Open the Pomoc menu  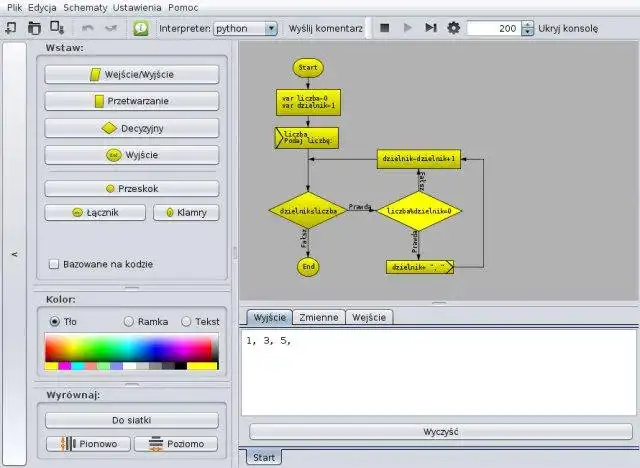click(183, 7)
